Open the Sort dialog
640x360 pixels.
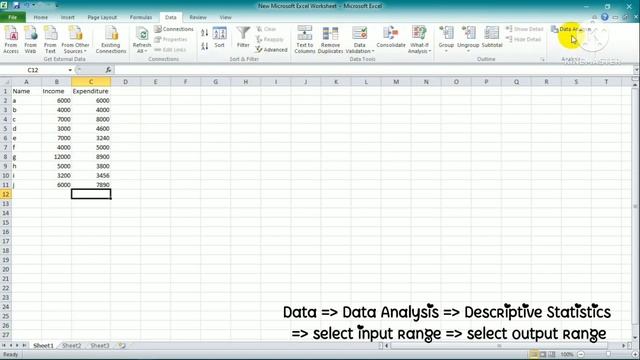[x=220, y=38]
